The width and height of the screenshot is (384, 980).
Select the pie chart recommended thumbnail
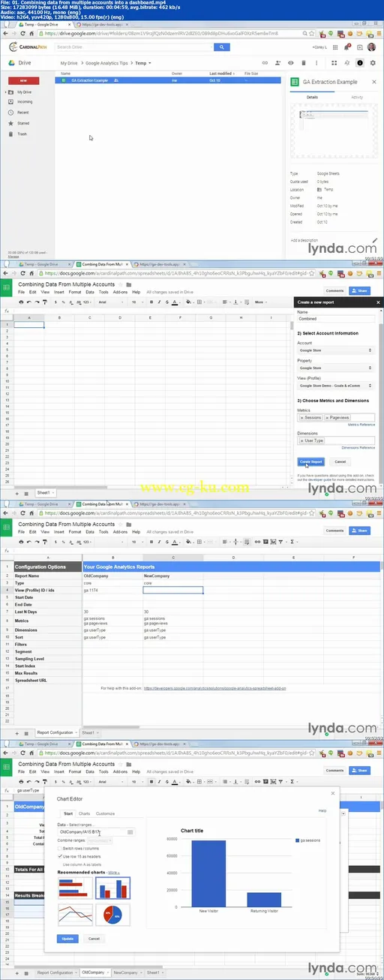point(113,914)
